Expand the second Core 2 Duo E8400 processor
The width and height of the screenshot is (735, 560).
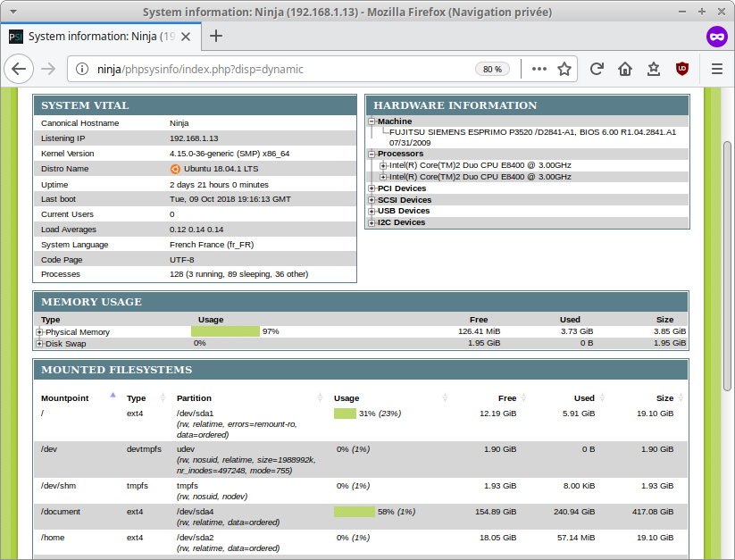[383, 177]
